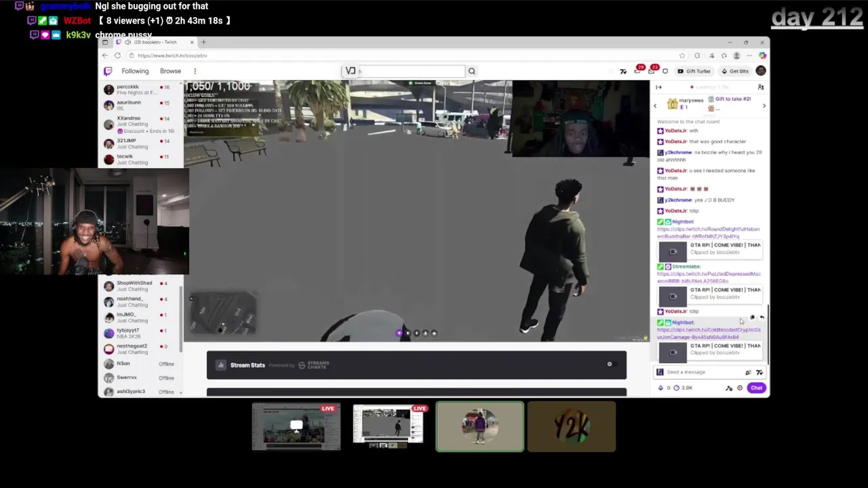This screenshot has width=868, height=488.
Task: Open offline N3on channel
Action: pyautogui.click(x=140, y=364)
